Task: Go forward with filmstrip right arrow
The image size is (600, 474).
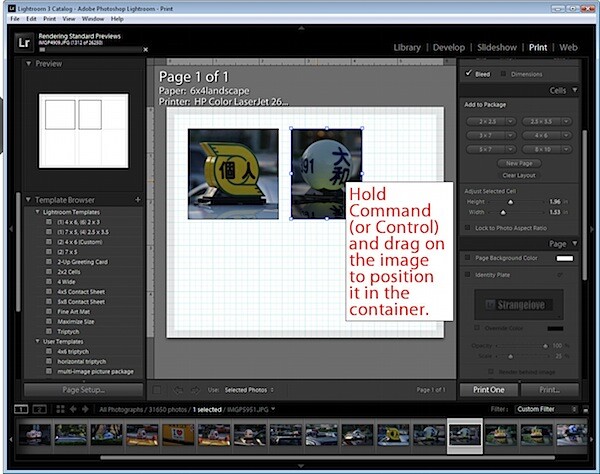Action: click(85, 409)
